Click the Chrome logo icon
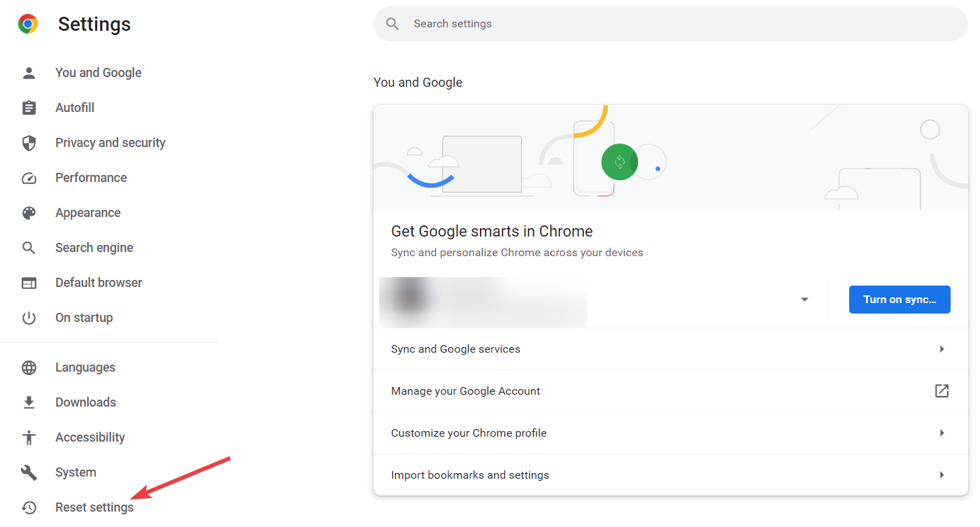Screen dimensions: 980x527 [28, 24]
